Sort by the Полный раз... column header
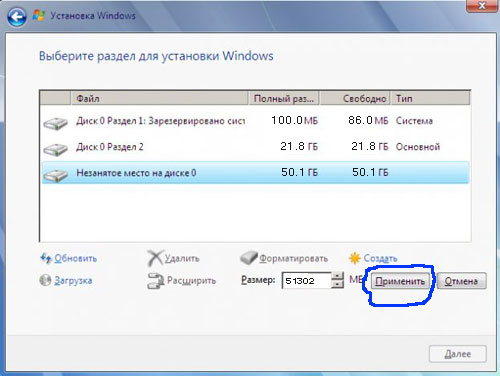Screen dimensions: 500x376 [284, 98]
